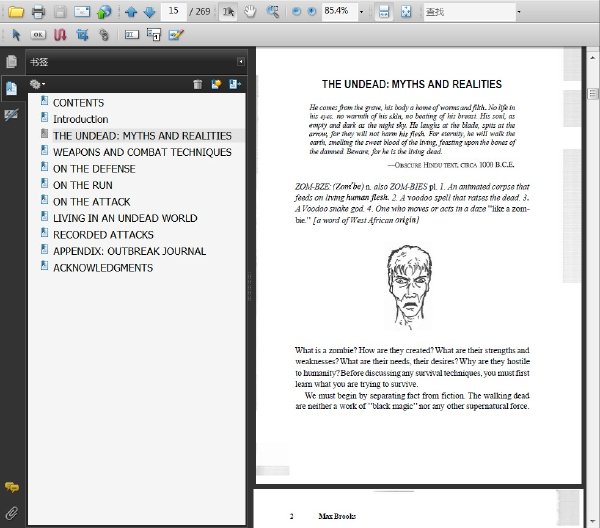Click the scrollbar up arrow
Viewport: 600px width, 528px height.
tap(593, 58)
